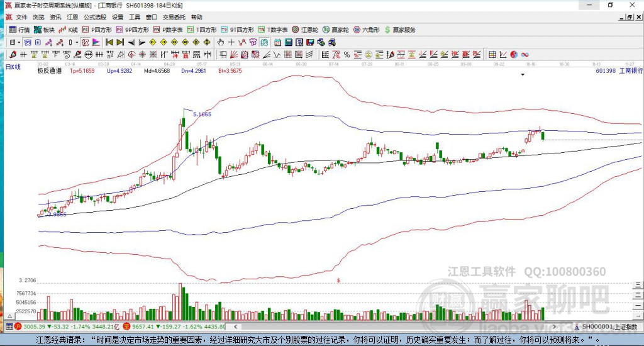The height and width of the screenshot is (346, 644).
Task: Click the last yellow diamond icon
Action: coord(207,42)
